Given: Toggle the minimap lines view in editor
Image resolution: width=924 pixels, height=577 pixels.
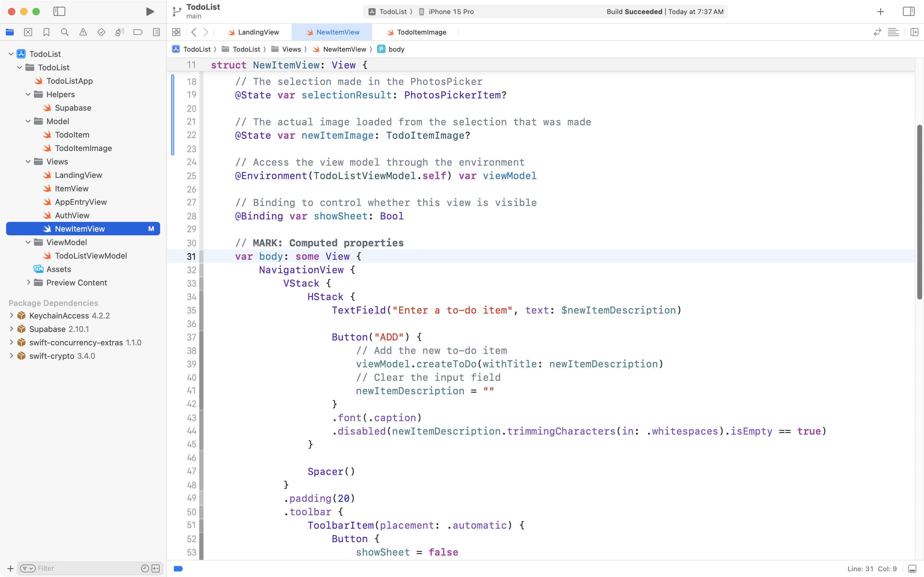Looking at the screenshot, I should 893,32.
